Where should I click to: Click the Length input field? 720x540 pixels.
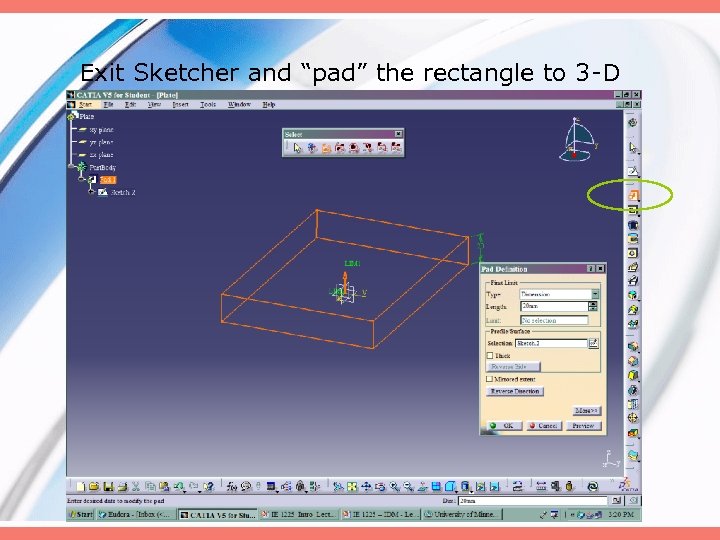coord(554,306)
